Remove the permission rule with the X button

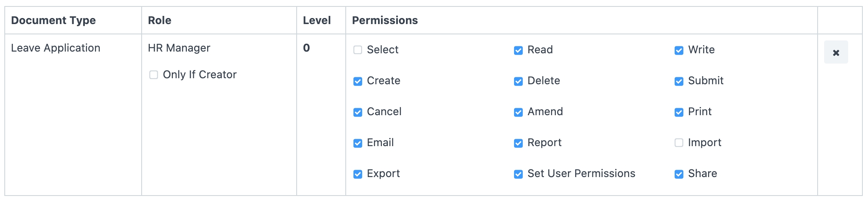(x=836, y=52)
